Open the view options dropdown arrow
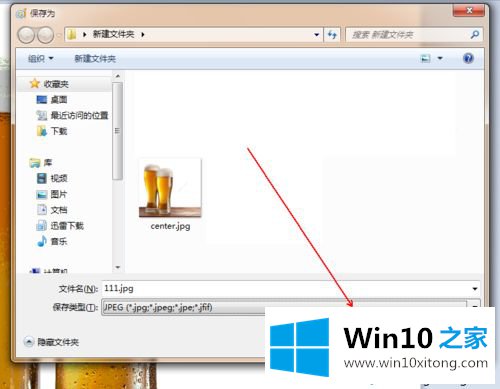The width and height of the screenshot is (500, 389). pyautogui.click(x=440, y=59)
